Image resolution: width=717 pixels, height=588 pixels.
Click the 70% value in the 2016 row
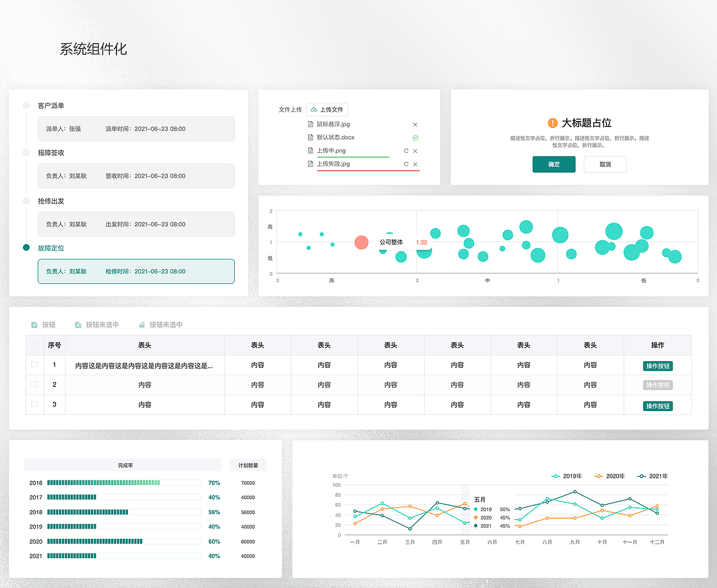(214, 483)
